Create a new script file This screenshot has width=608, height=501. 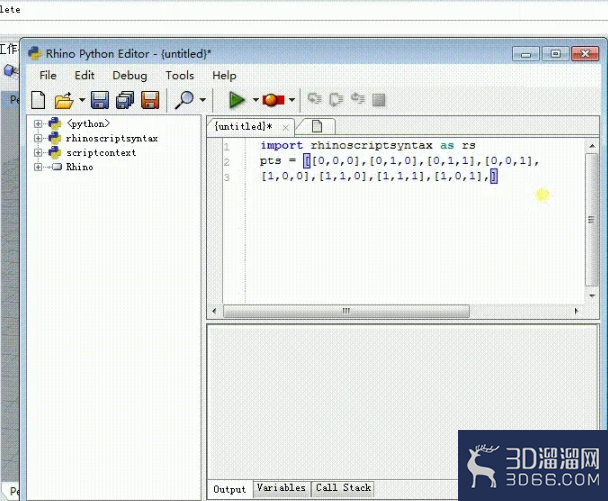[x=38, y=100]
